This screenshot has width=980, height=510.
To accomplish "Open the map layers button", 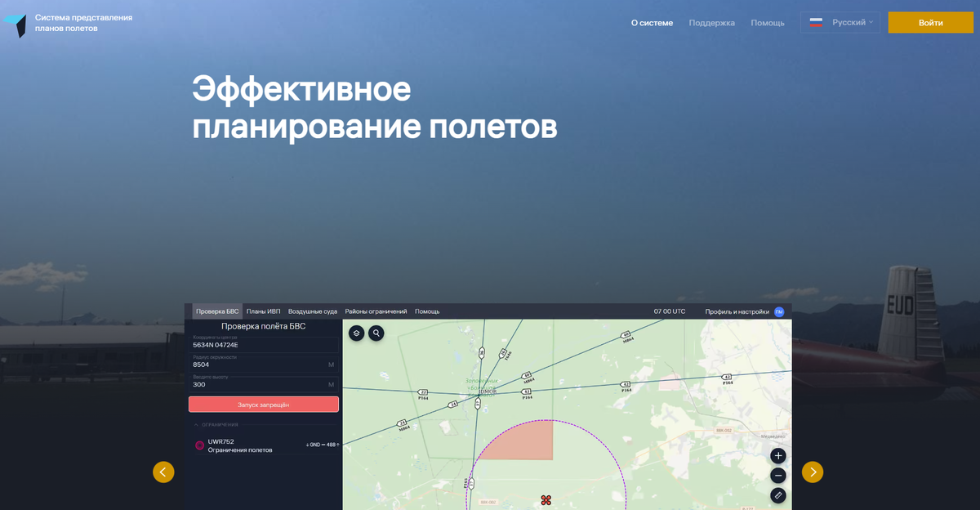I will point(357,333).
